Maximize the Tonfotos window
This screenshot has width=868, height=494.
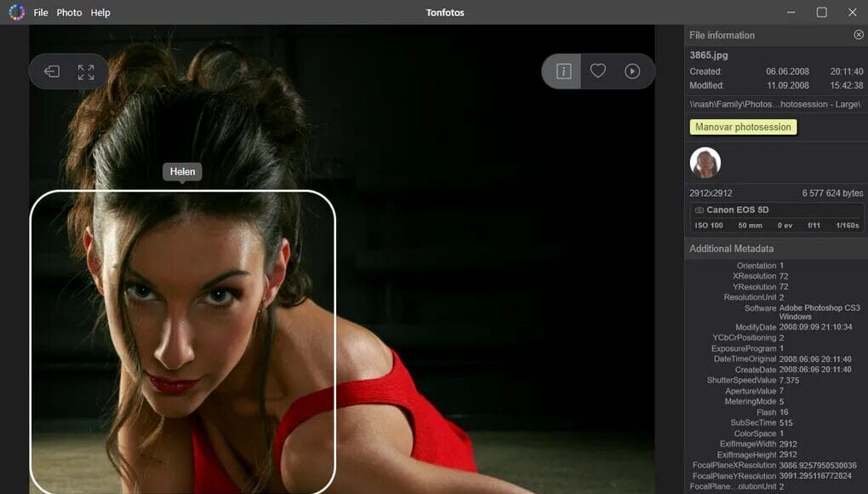821,12
